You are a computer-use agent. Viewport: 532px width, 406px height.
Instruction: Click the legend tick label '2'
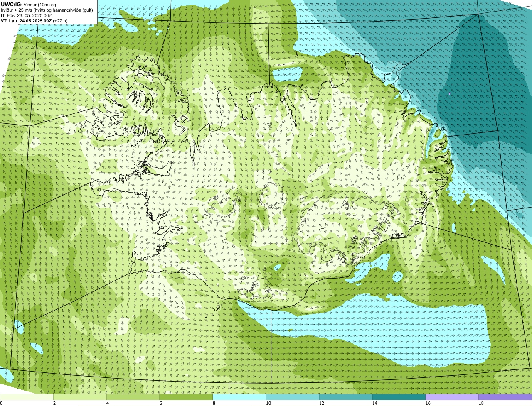(54, 403)
